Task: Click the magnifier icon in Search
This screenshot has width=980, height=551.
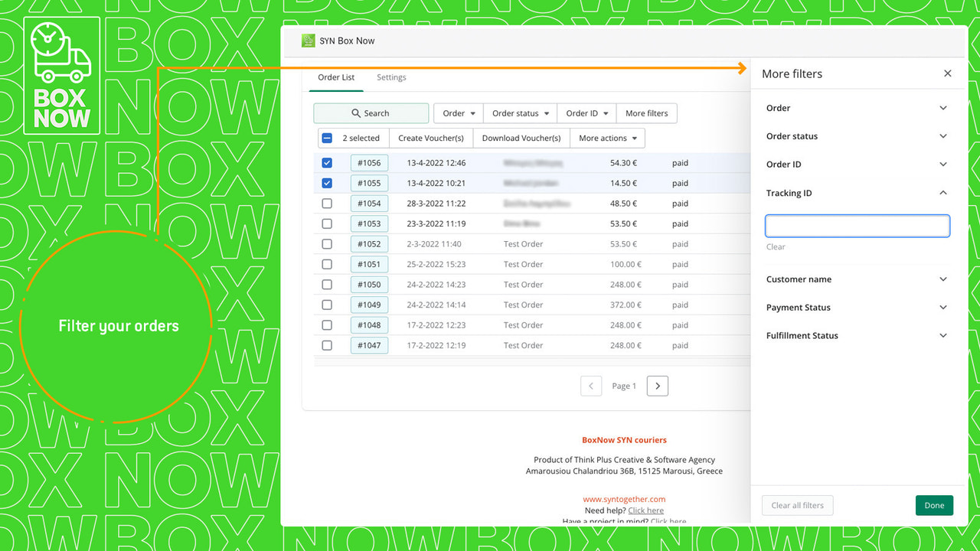Action: pos(356,113)
